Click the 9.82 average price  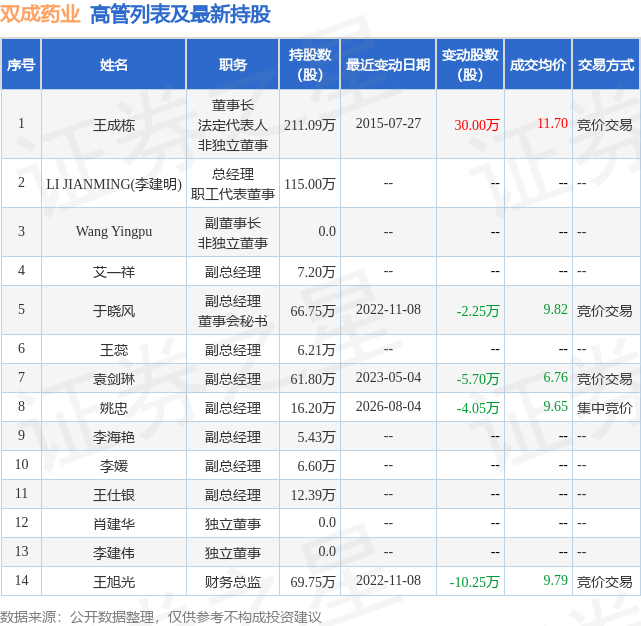point(555,309)
